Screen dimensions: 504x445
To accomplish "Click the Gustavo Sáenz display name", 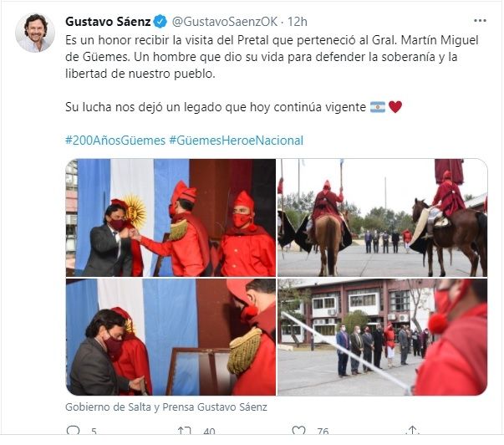I will click(108, 22).
